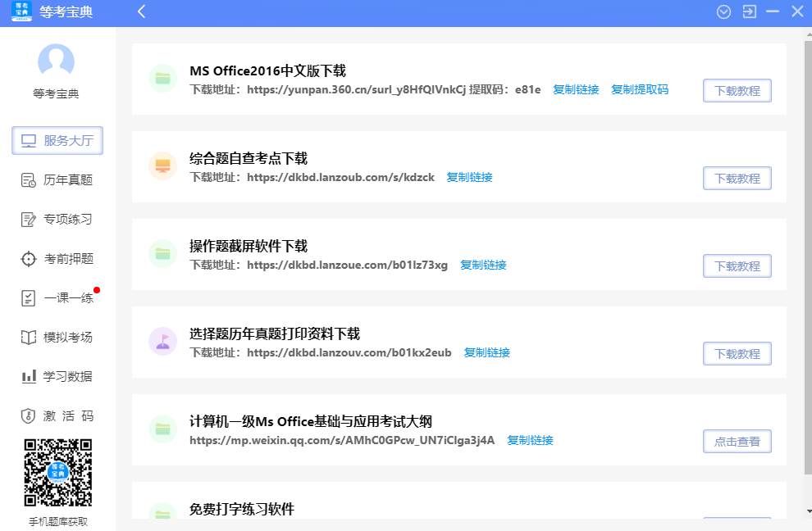
Task: Open the 考前押题 section
Action: pyautogui.click(x=57, y=258)
